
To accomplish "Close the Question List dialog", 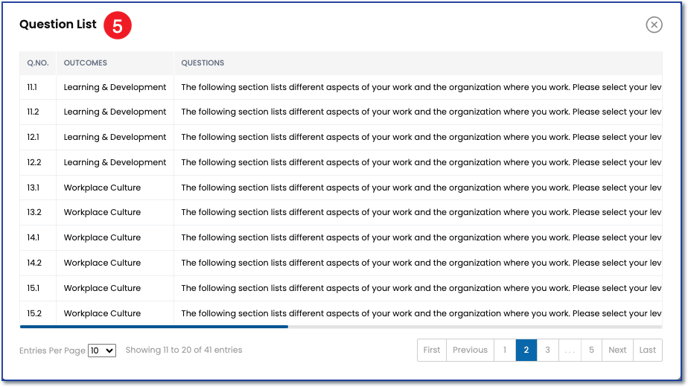I will point(654,25).
